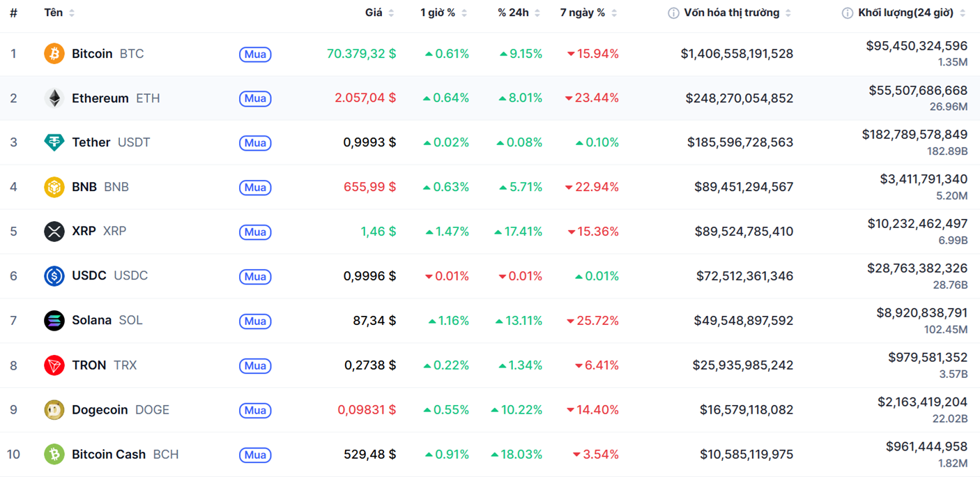This screenshot has height=477, width=980.
Task: Sort by 1 giờ % column
Action: 438,13
